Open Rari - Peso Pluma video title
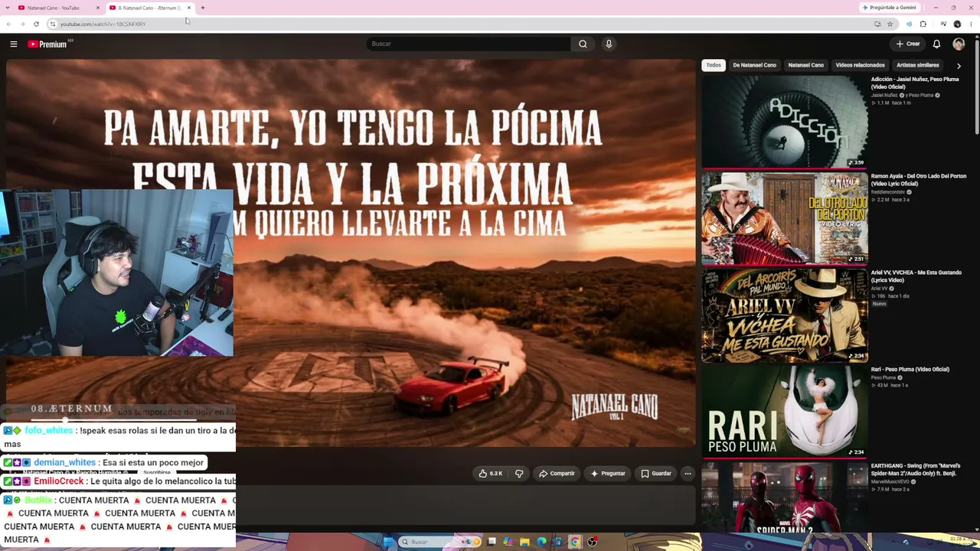The image size is (980, 551). [x=910, y=370]
